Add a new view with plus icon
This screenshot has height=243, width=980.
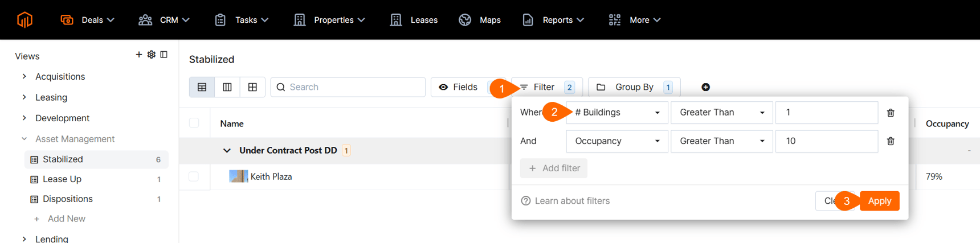coord(138,55)
